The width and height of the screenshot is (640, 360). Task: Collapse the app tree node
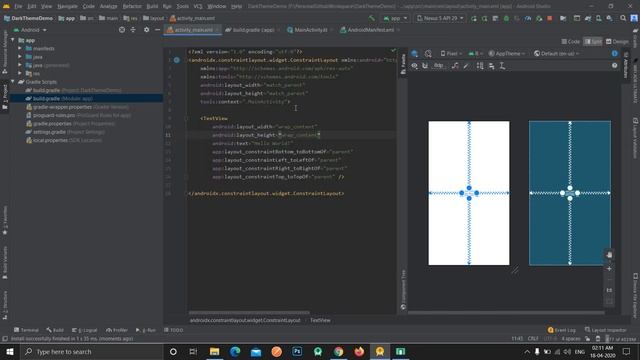(13, 40)
